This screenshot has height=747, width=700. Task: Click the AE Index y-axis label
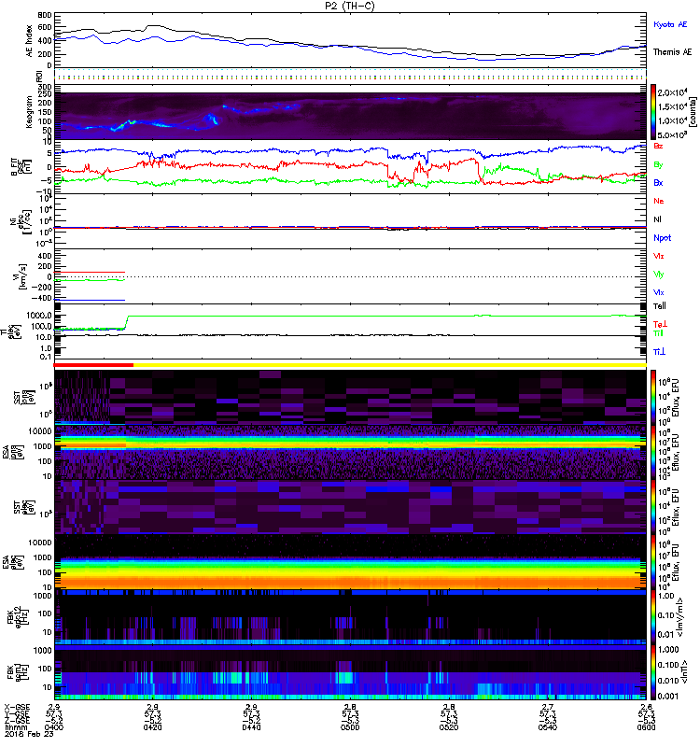[x=30, y=41]
